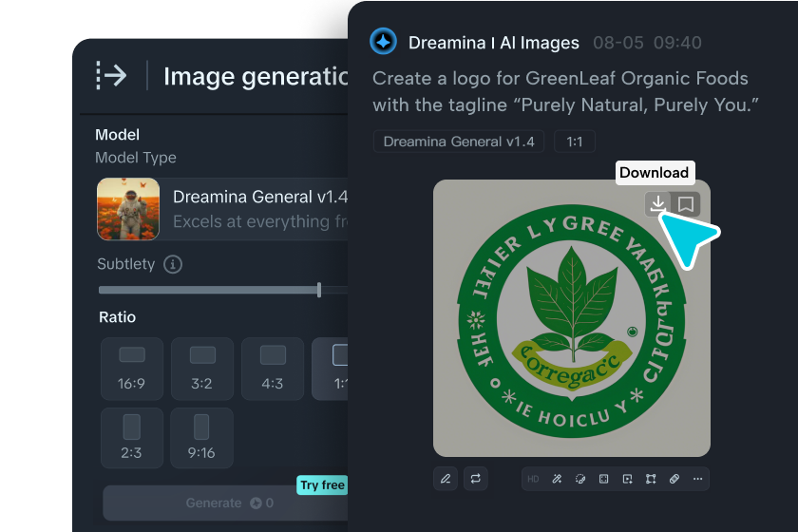The image size is (798, 532).
Task: Open the three-dot more options menu
Action: coord(697,479)
